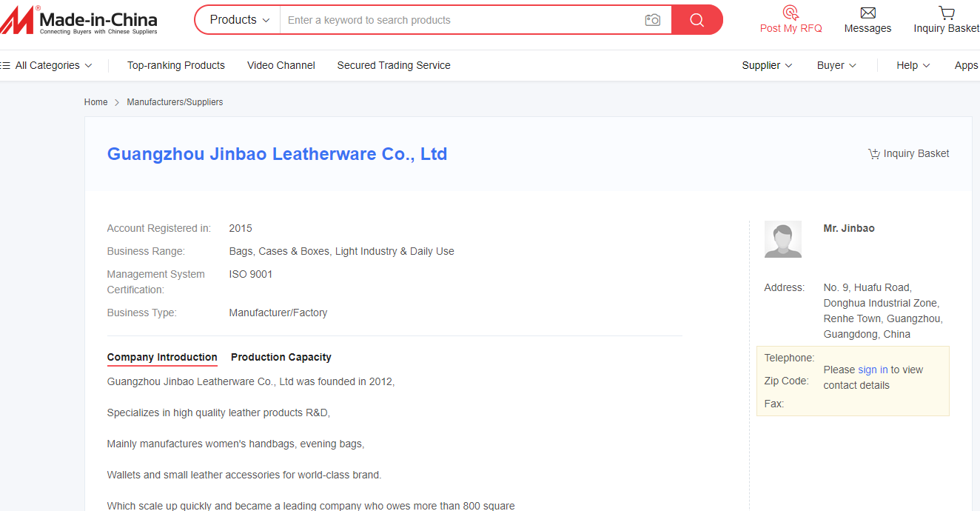Image resolution: width=980 pixels, height=511 pixels.
Task: Open the Buyer dropdown menu
Action: 836,65
